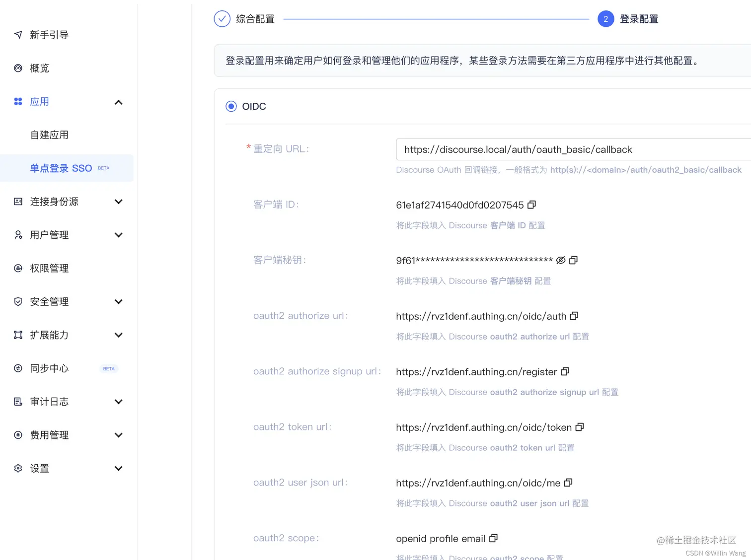Expand the 安全管理 section
Screen dimensions: 751x560
click(119, 301)
